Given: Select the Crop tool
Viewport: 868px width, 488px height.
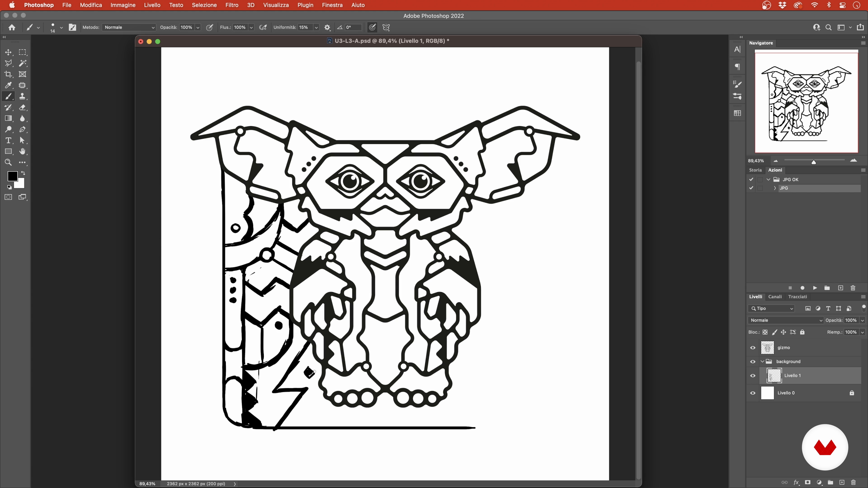Looking at the screenshot, I should [8, 74].
